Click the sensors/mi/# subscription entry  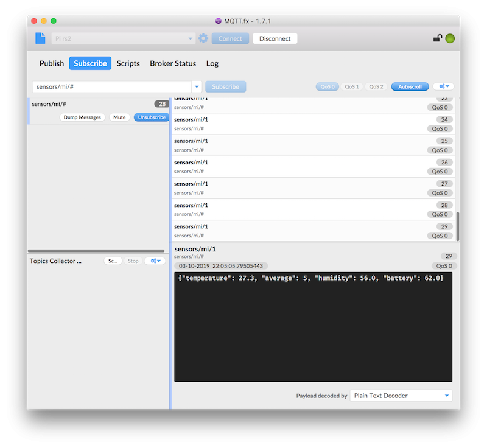tap(99, 111)
